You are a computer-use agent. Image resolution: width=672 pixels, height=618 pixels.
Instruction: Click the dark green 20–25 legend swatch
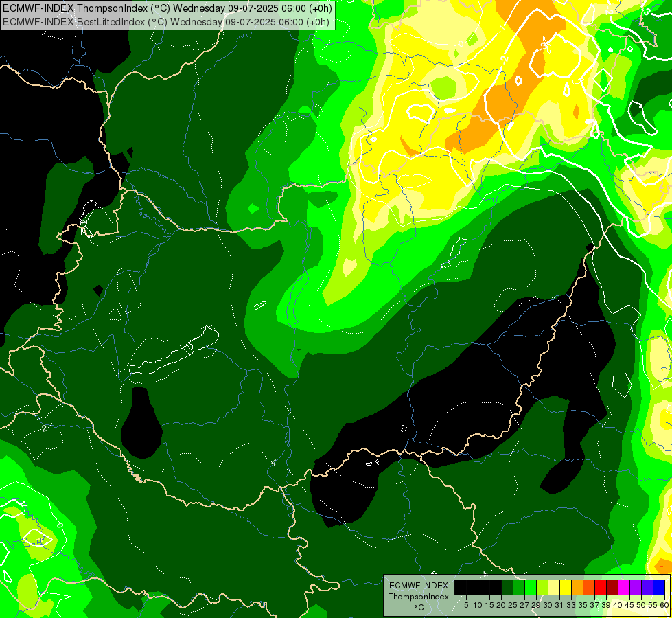click(507, 587)
